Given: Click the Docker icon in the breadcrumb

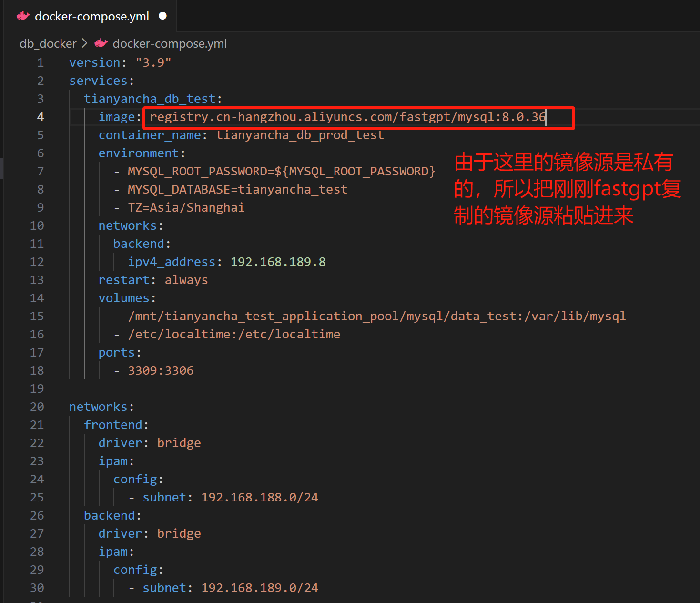Looking at the screenshot, I should [101, 43].
